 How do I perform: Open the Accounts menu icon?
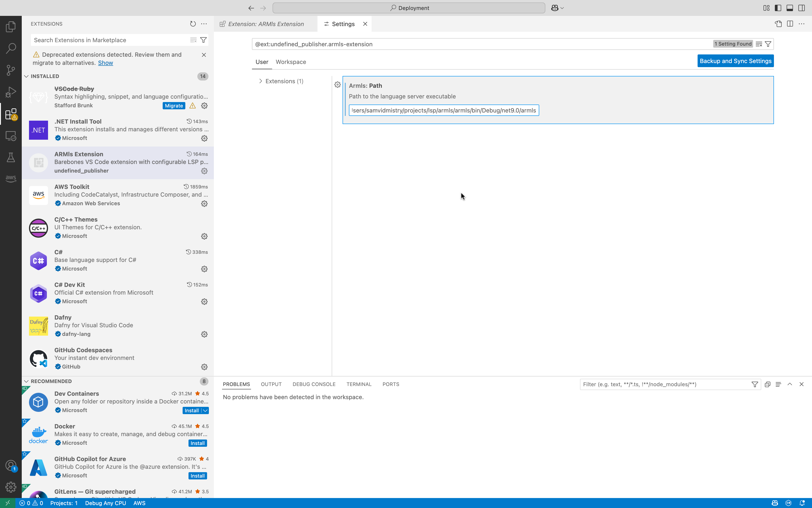point(11,465)
